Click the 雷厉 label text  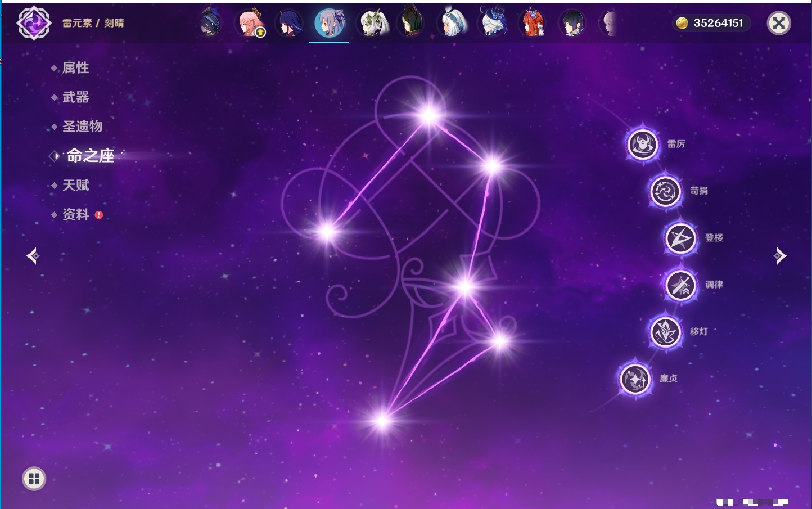[676, 144]
